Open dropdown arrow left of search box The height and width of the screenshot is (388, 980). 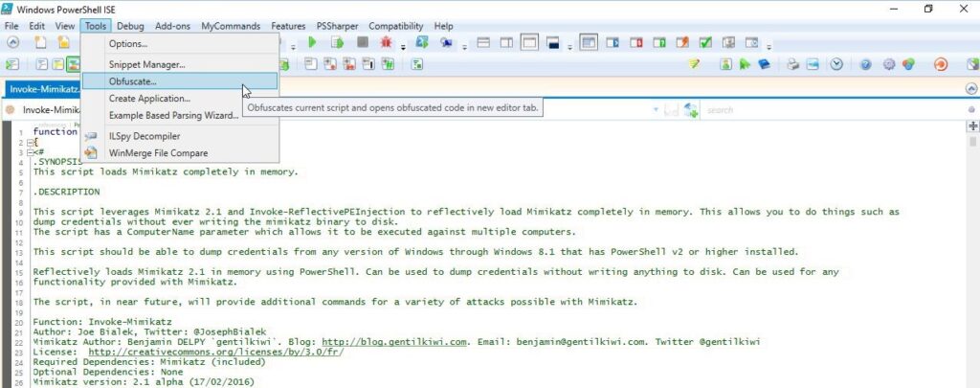656,110
